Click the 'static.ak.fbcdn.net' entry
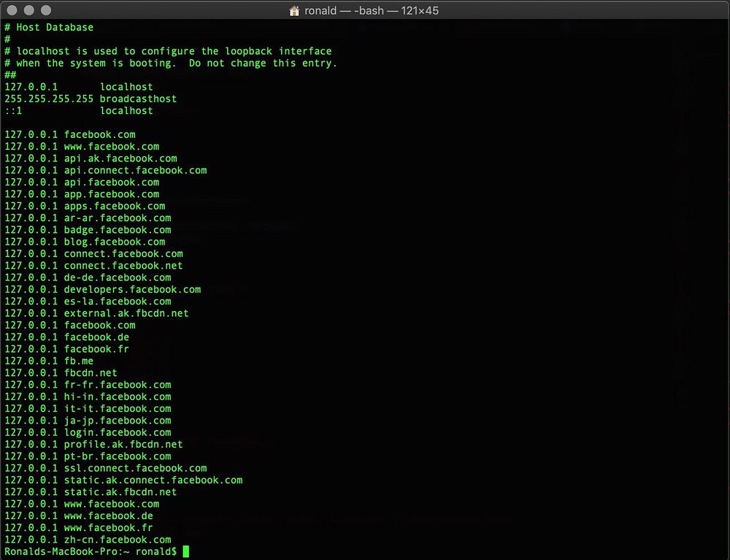The width and height of the screenshot is (730, 560). pyautogui.click(x=120, y=492)
